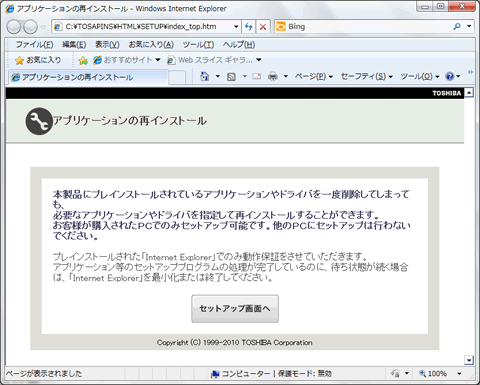The height and width of the screenshot is (385, 480).
Task: Expand the Print icon dropdown arrow
Action: click(x=286, y=76)
